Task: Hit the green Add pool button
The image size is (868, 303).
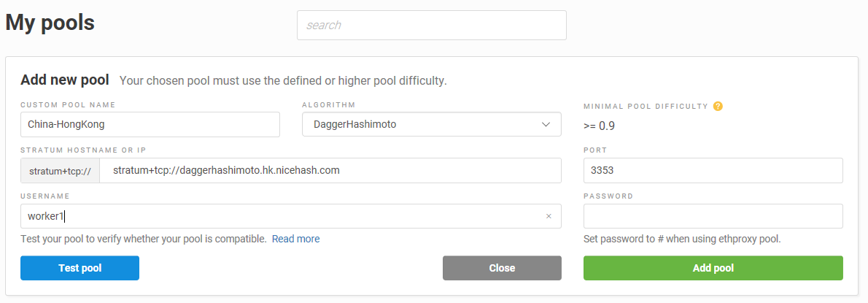Action: [713, 268]
